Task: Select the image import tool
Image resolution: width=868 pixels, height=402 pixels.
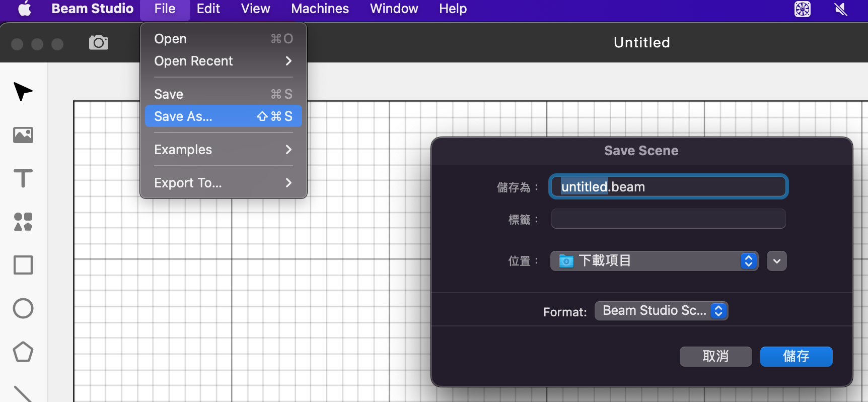Action: tap(23, 135)
